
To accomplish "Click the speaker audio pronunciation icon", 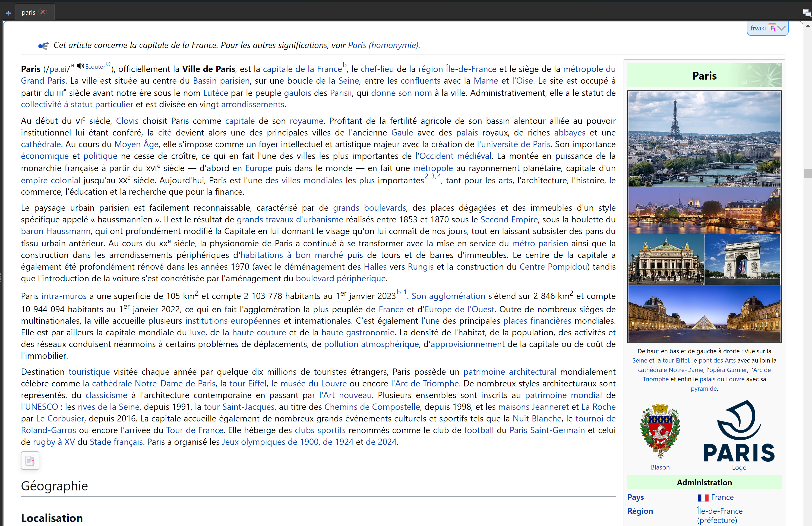I will pyautogui.click(x=80, y=66).
